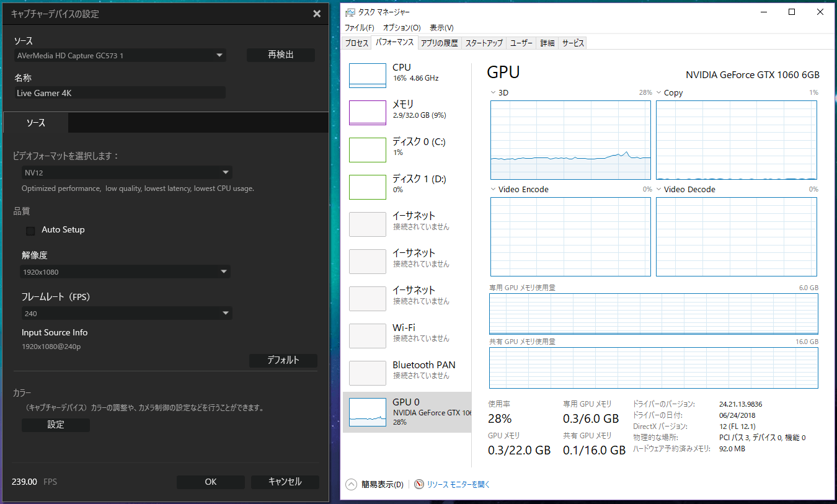Open the オプション(O) menu
The image size is (837, 504).
(402, 28)
